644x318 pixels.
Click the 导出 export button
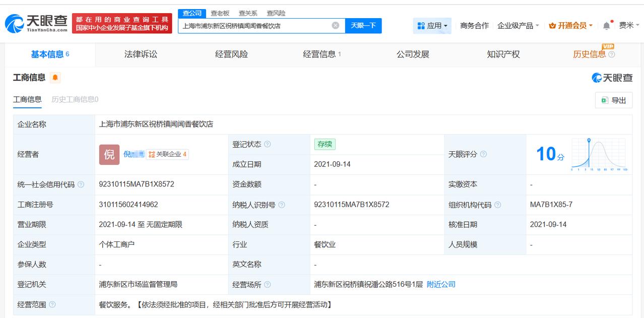[x=613, y=100]
